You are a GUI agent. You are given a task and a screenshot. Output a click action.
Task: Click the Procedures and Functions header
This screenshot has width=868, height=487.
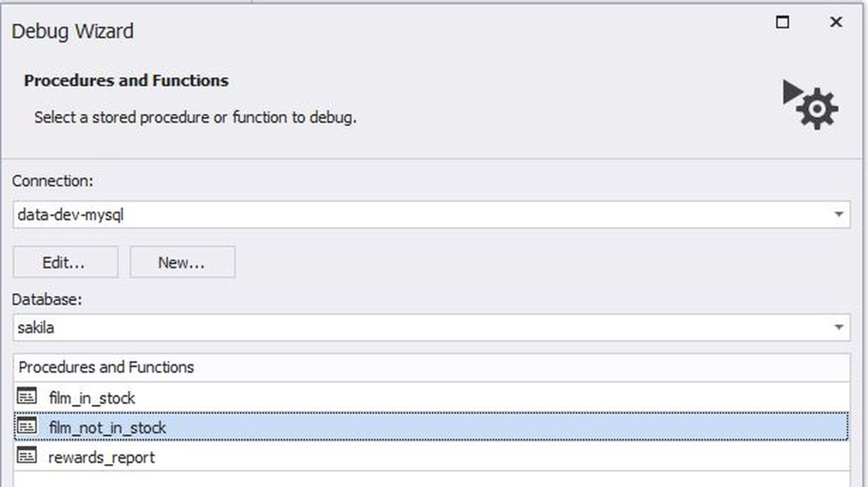[x=106, y=367]
